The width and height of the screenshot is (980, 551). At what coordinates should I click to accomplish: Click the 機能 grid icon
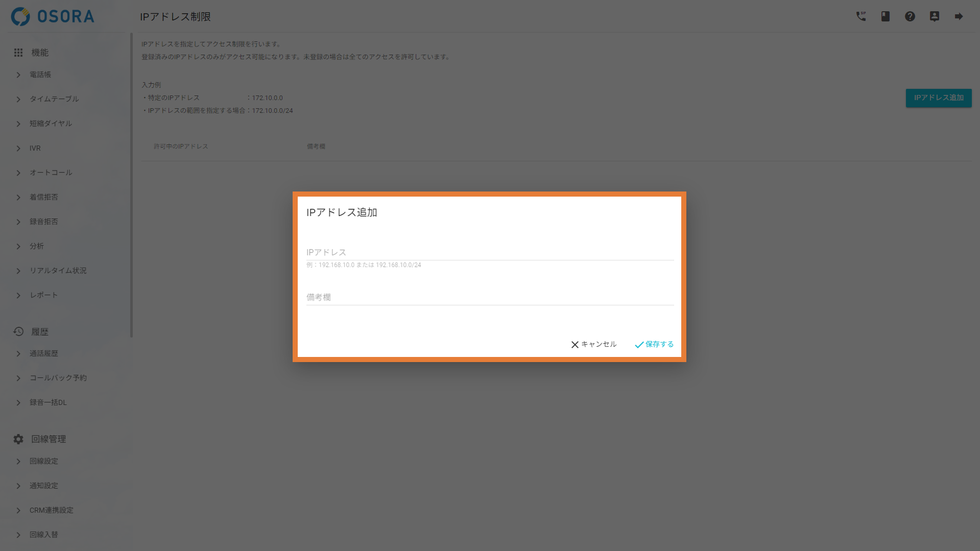[x=18, y=53]
